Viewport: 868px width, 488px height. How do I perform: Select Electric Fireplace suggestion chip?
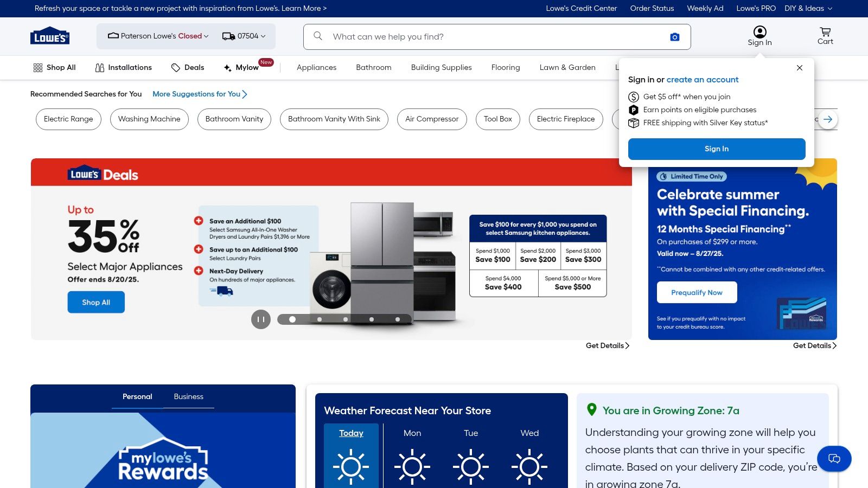tap(566, 119)
